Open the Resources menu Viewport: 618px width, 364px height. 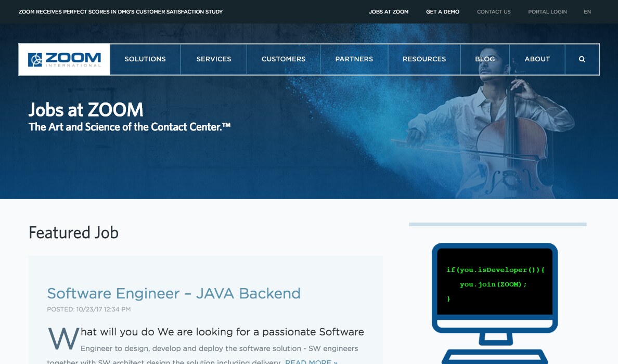(424, 59)
